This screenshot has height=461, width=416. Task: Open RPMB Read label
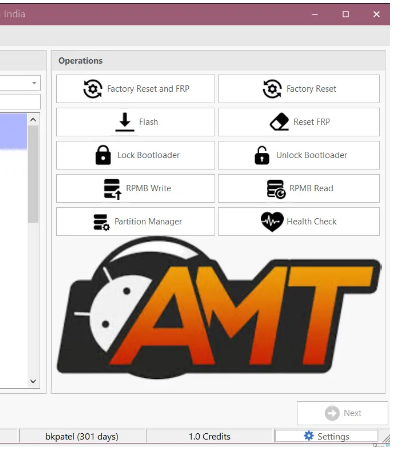311,188
